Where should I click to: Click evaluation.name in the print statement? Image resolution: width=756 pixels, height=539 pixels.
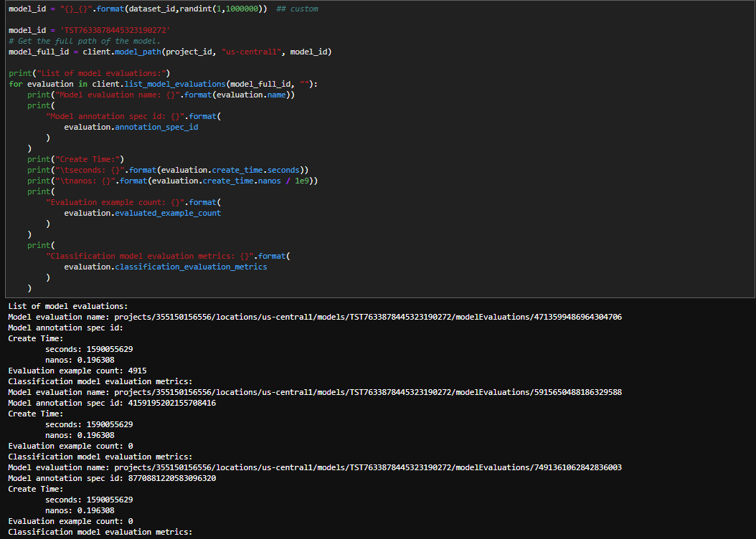point(251,95)
